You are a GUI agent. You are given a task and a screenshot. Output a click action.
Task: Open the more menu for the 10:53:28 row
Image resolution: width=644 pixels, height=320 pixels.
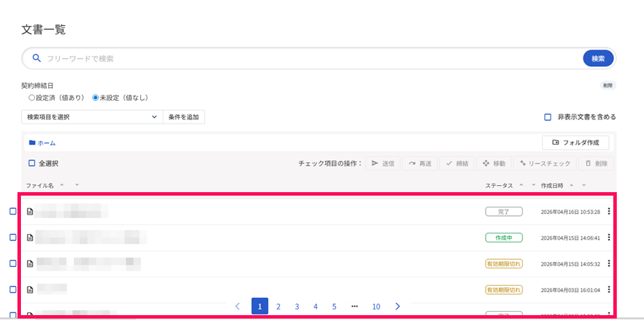point(608,212)
